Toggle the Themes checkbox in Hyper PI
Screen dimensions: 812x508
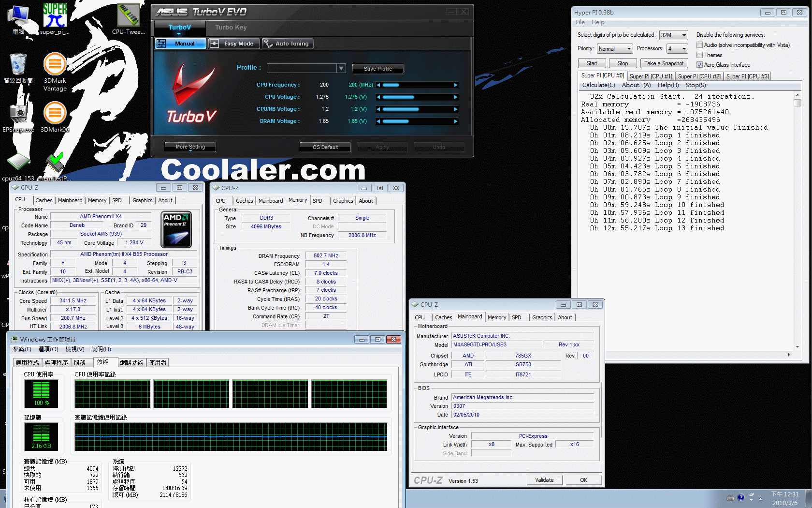(699, 55)
